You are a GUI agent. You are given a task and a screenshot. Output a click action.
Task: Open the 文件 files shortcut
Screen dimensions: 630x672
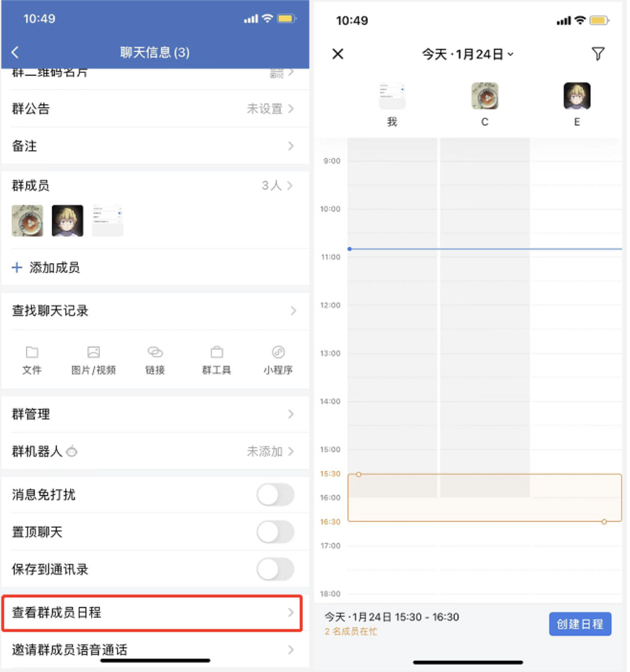pyautogui.click(x=31, y=361)
